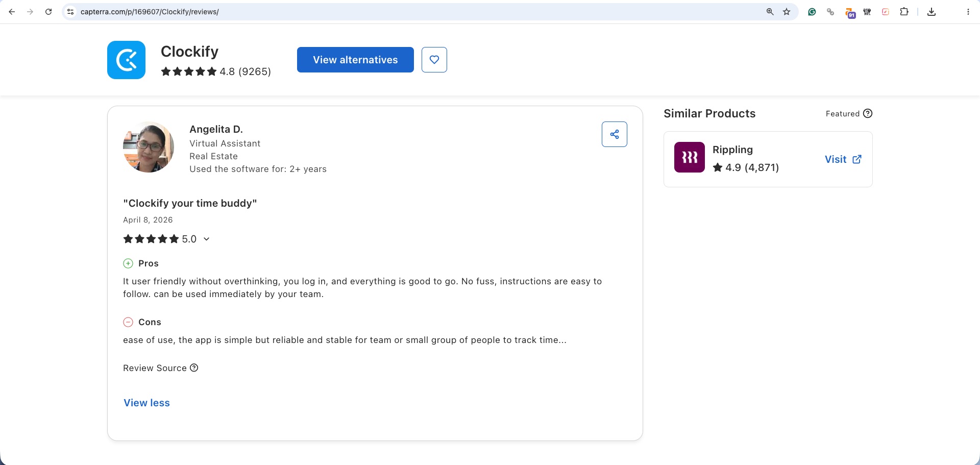Click the "Review Source" label

point(155,368)
